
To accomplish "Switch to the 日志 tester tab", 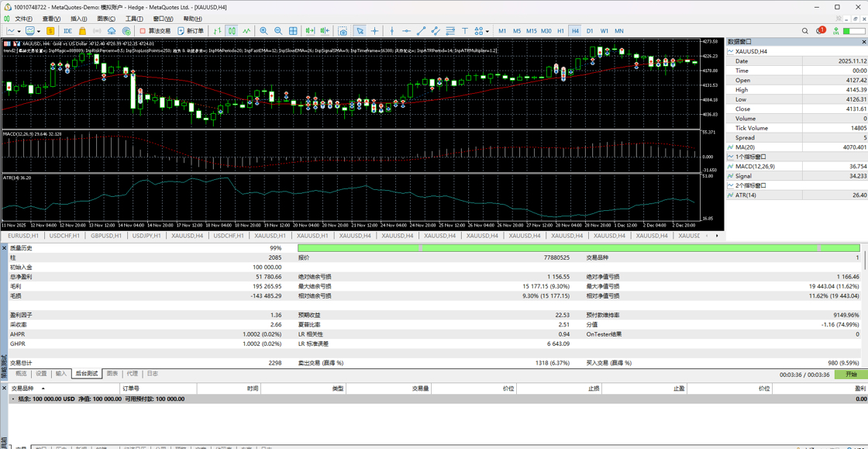I will [152, 374].
